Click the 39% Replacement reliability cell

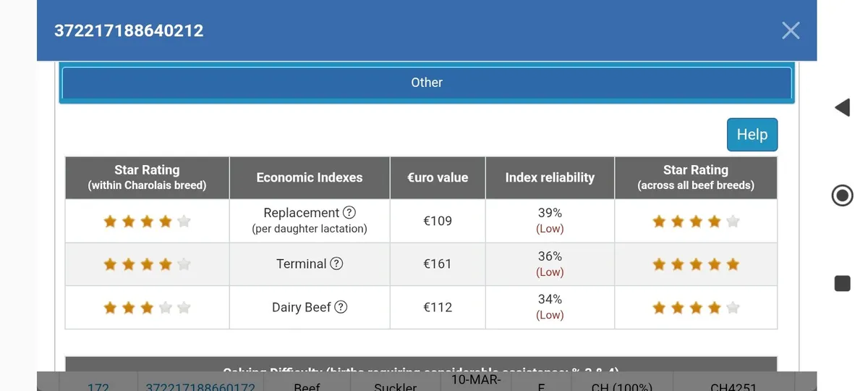pos(550,220)
